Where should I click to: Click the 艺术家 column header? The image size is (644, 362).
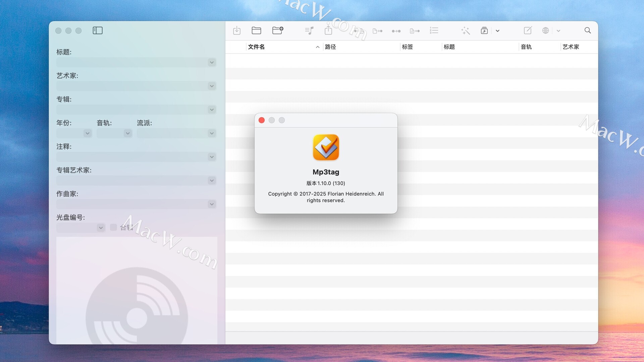(x=571, y=47)
